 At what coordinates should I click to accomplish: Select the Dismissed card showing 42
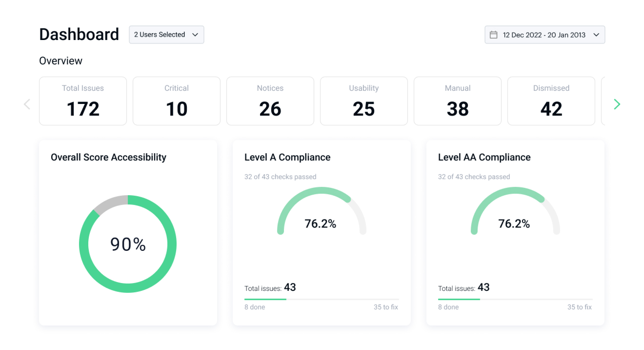551,101
